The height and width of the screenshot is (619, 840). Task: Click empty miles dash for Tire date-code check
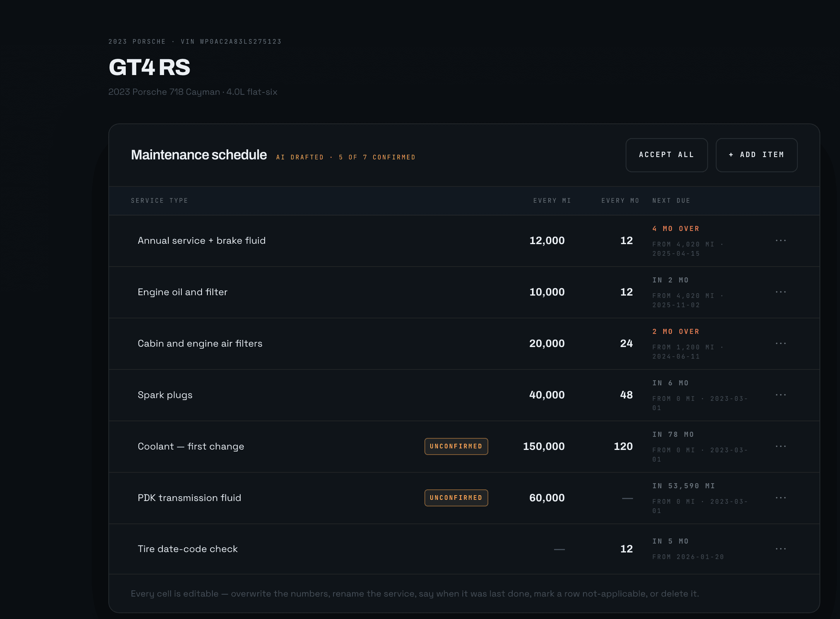559,549
